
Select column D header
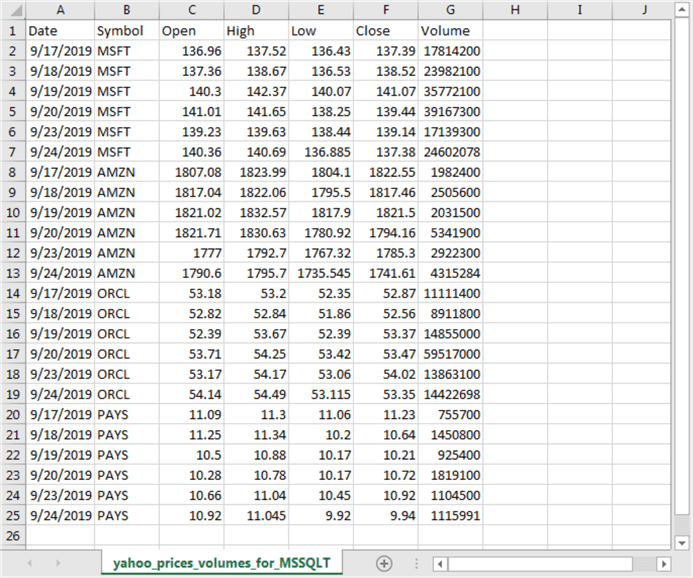tap(256, 10)
